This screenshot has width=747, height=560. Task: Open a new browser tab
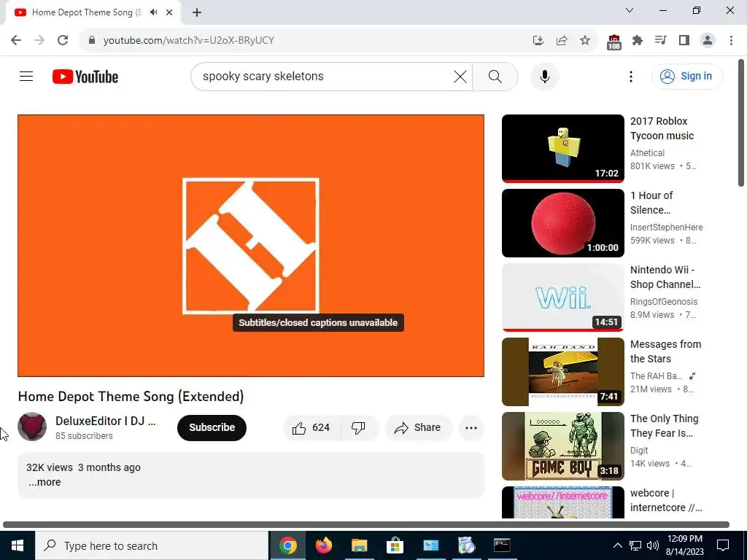(x=197, y=12)
